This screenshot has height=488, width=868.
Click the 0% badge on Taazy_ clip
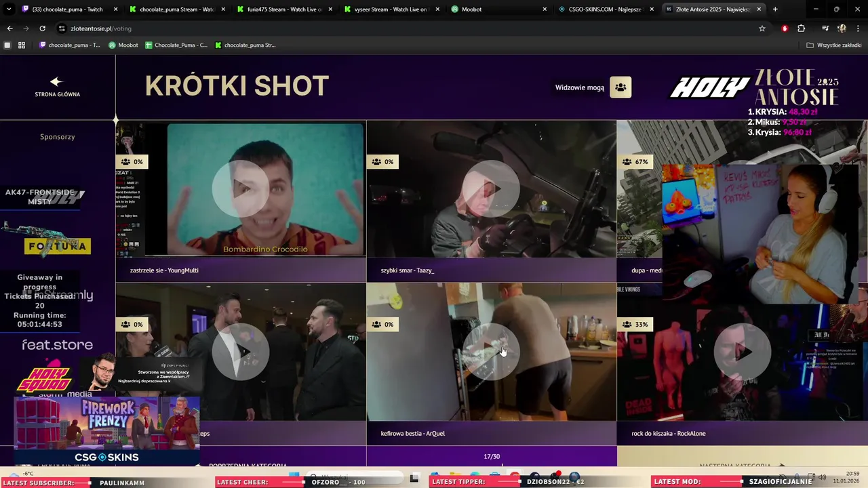[383, 162]
